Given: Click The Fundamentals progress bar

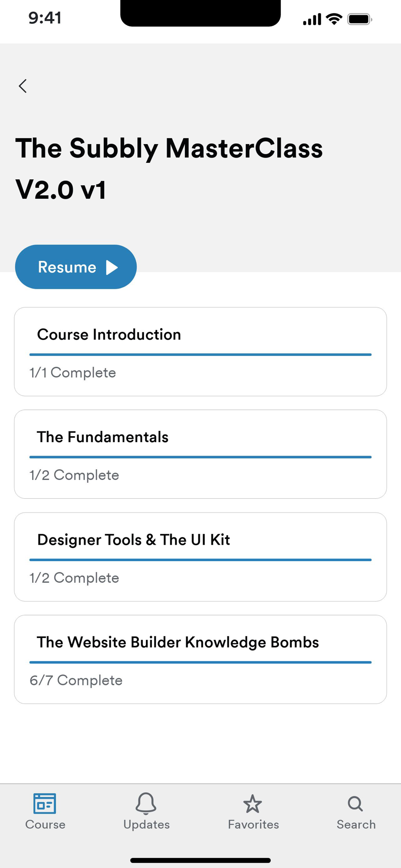Looking at the screenshot, I should pos(200,457).
